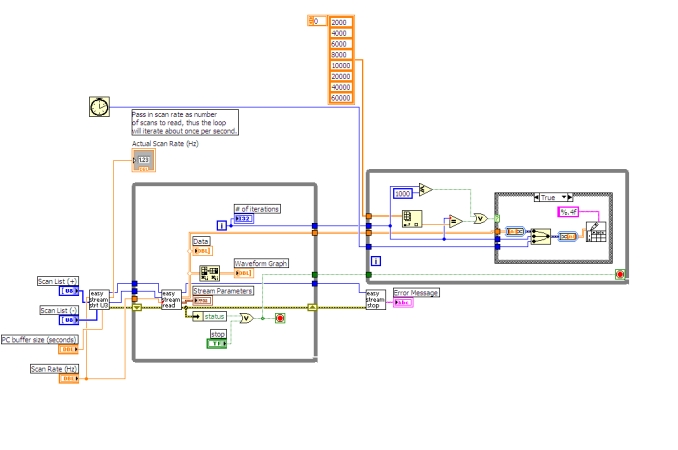Click the array constant element 10000
Image resolution: width=678 pixels, height=450 pixels.
pos(341,65)
